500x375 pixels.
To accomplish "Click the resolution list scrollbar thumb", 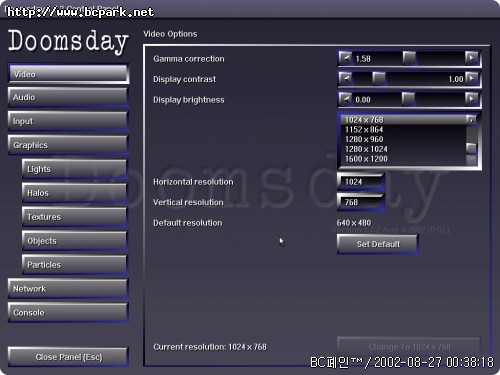I will pos(471,148).
